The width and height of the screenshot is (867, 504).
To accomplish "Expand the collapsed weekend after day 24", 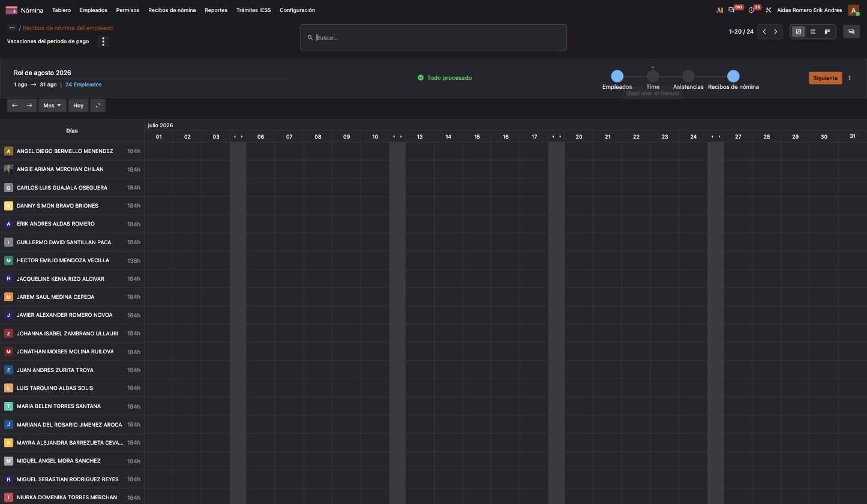I will [x=716, y=137].
